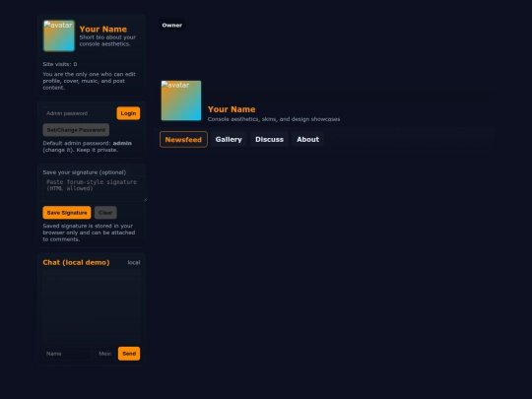This screenshot has width=532, height=399.
Task: Click the 'Site visits: 0' text
Action: coord(60,64)
